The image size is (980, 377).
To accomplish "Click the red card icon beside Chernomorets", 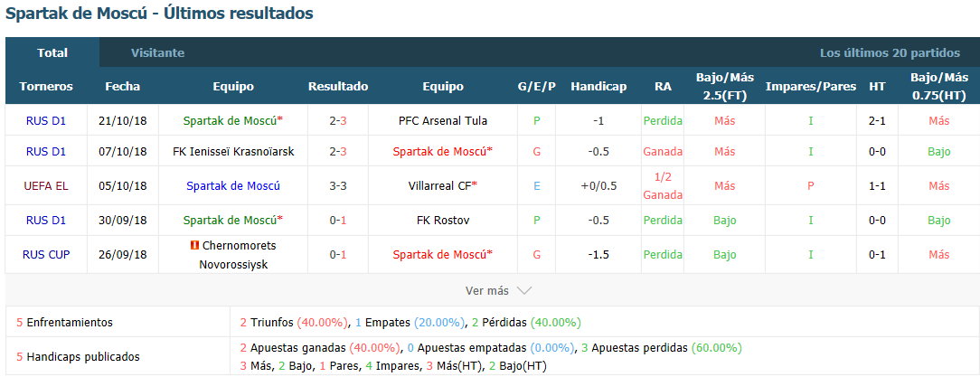I will tap(194, 246).
